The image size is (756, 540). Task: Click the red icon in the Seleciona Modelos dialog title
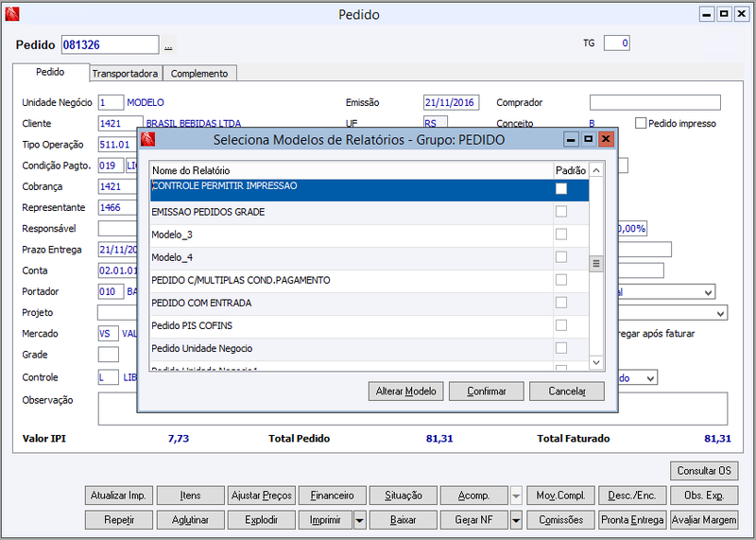(147, 139)
